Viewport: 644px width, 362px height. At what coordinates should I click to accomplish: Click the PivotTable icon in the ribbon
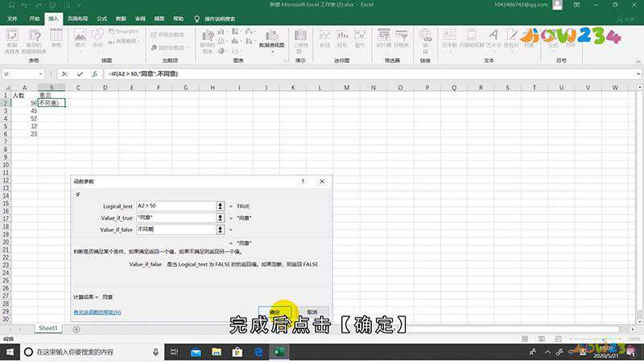[x=12, y=41]
